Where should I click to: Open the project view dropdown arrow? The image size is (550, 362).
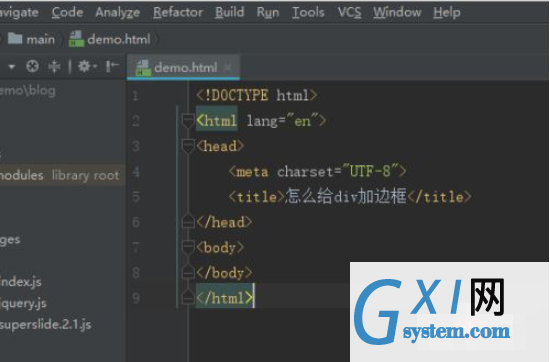tap(12, 66)
